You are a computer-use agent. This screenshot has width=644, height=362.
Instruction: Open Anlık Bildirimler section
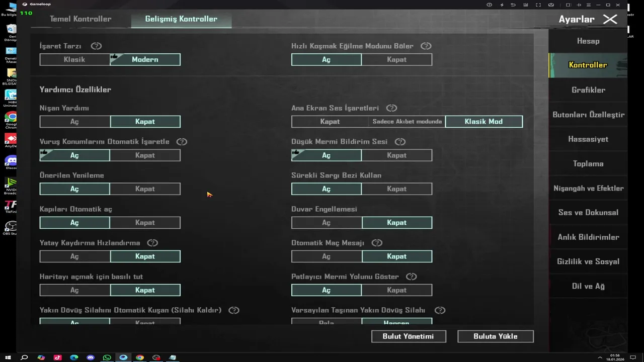click(x=588, y=237)
